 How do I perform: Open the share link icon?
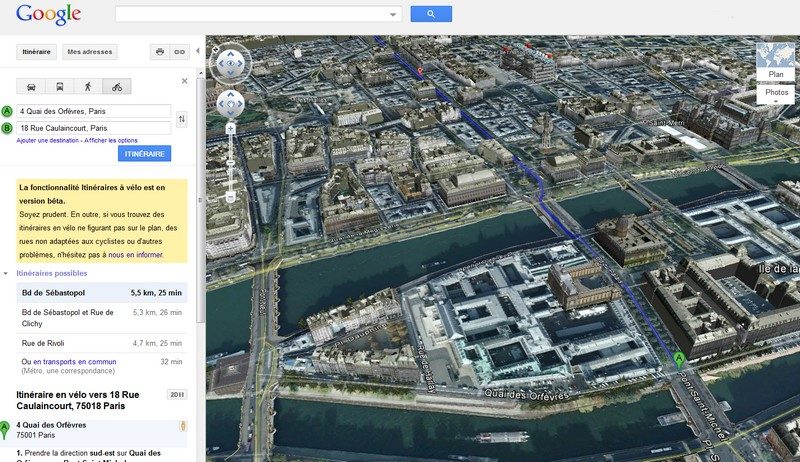180,52
